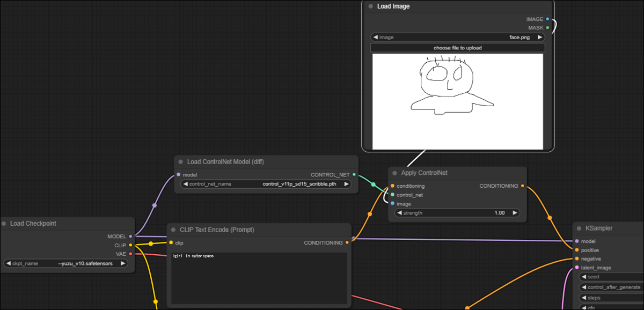Image resolution: width=644 pixels, height=310 pixels.
Task: Click the prompt text area containing 'girl in outer space'
Action: [259, 278]
